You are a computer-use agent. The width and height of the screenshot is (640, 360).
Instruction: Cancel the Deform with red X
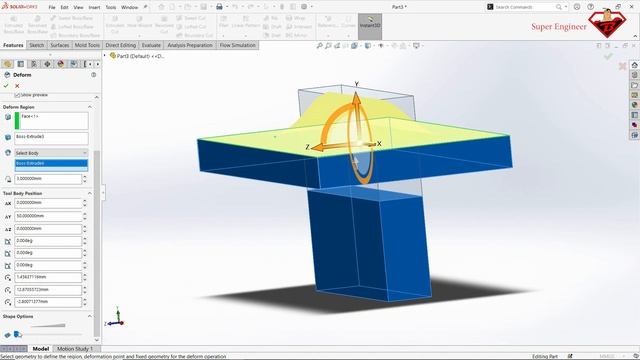tap(17, 86)
